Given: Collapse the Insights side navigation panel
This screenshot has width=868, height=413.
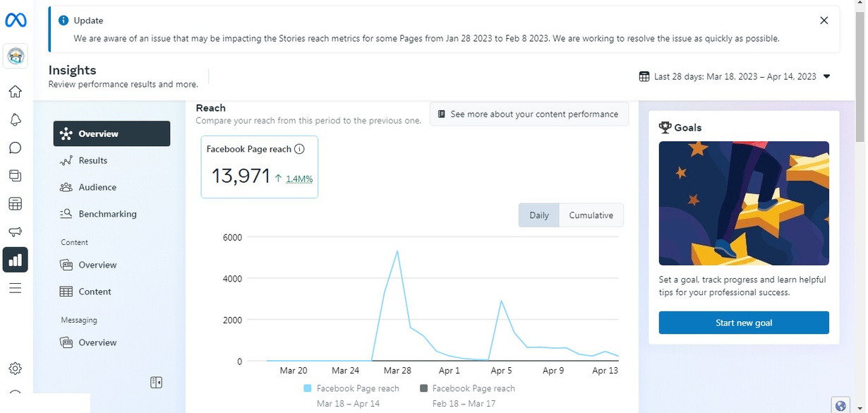Looking at the screenshot, I should pyautogui.click(x=157, y=383).
